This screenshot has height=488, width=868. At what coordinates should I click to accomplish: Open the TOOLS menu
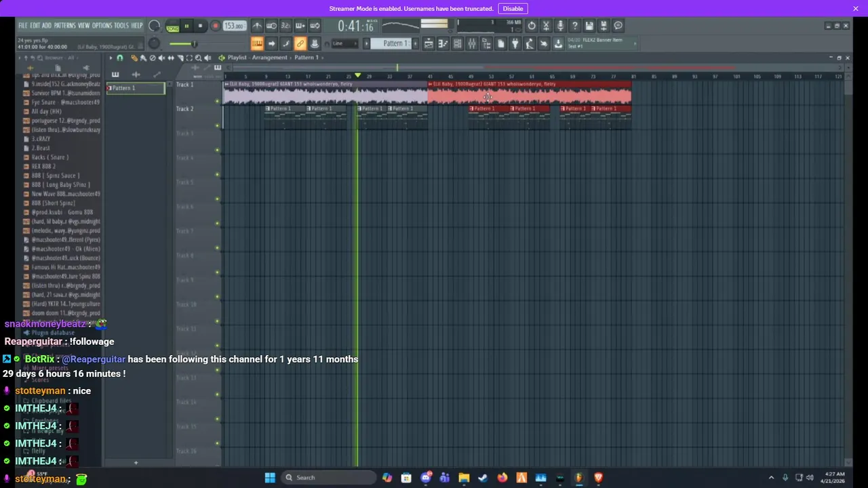(121, 26)
